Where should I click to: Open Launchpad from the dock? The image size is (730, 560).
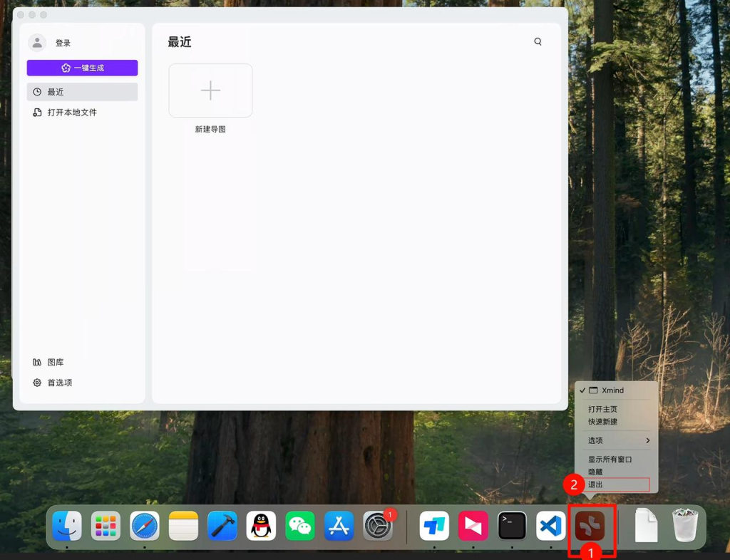coord(106,526)
